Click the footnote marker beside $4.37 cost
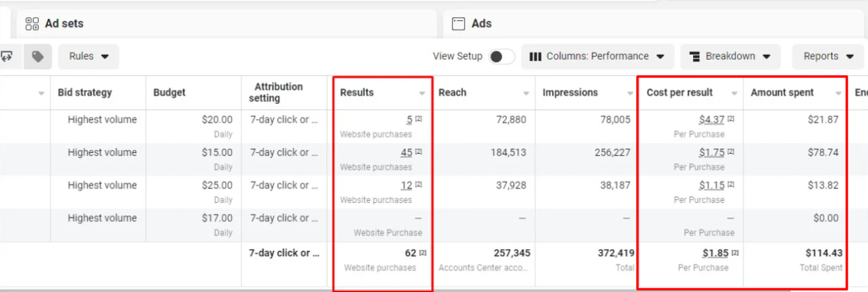The image size is (868, 292). [x=731, y=119]
